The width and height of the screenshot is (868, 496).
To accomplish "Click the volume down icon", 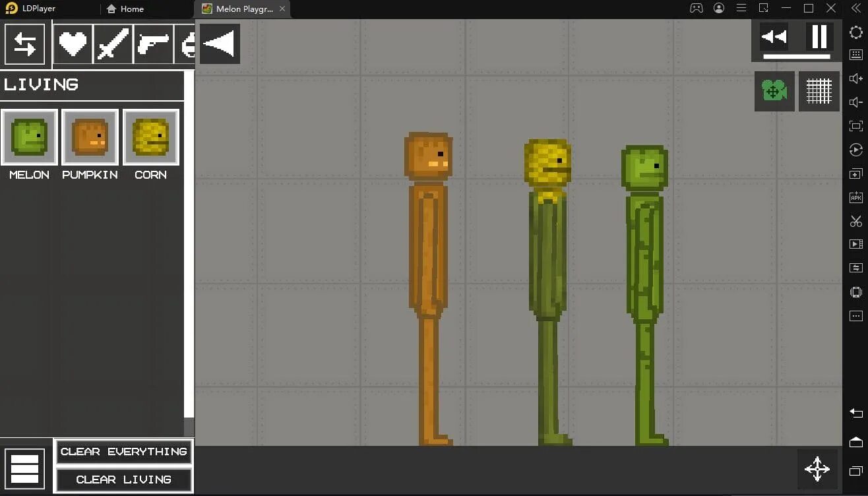I will coord(855,103).
